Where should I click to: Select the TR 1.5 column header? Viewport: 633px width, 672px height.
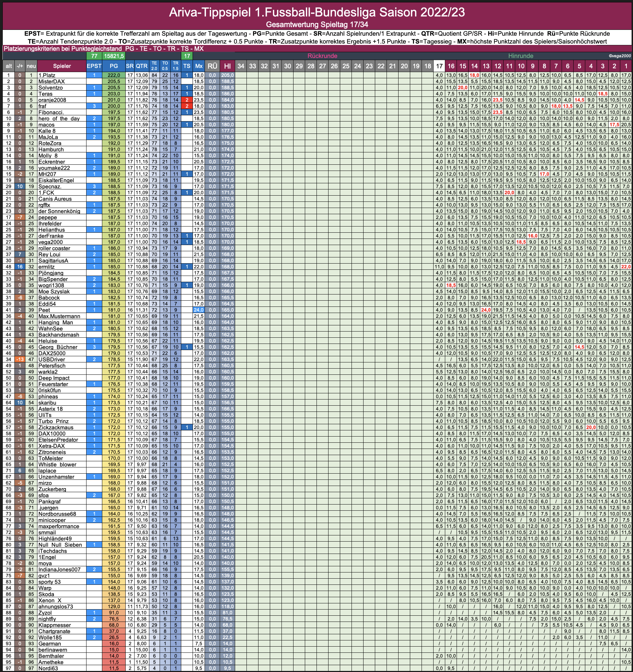coord(176,66)
